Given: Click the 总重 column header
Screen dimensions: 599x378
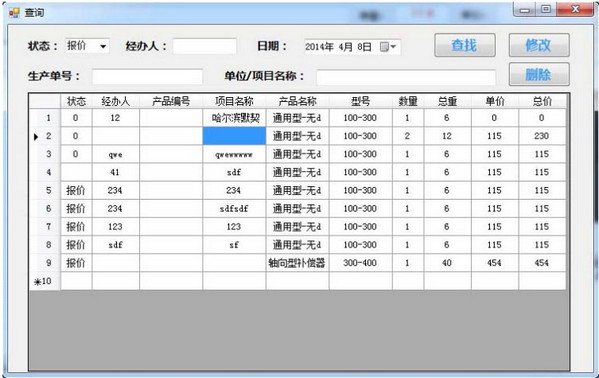Looking at the screenshot, I should tap(447, 101).
